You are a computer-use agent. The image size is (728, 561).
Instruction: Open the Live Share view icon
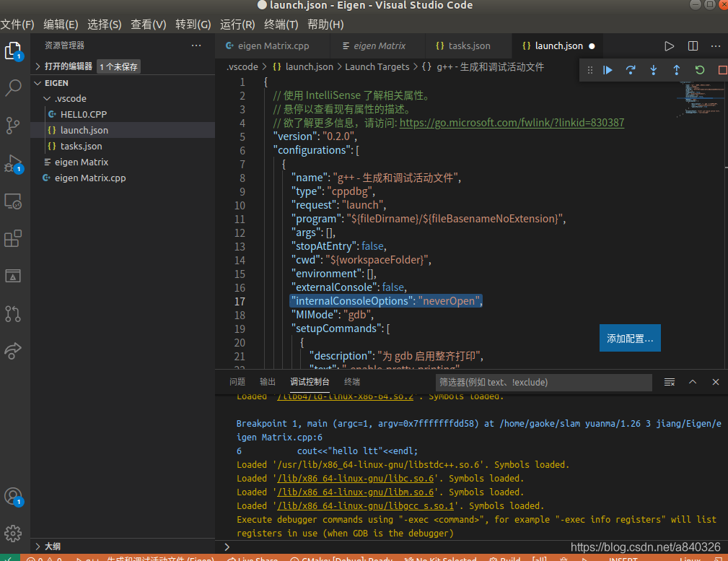click(13, 351)
